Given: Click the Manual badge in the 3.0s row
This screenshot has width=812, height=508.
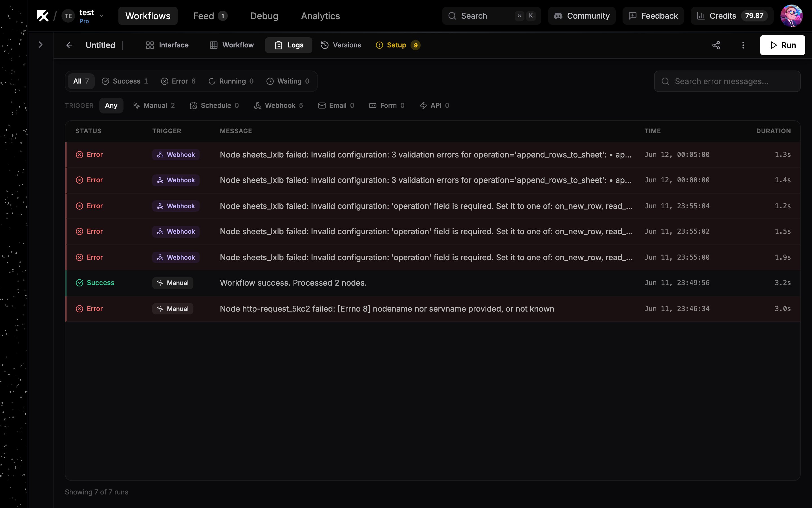Looking at the screenshot, I should pos(173,309).
